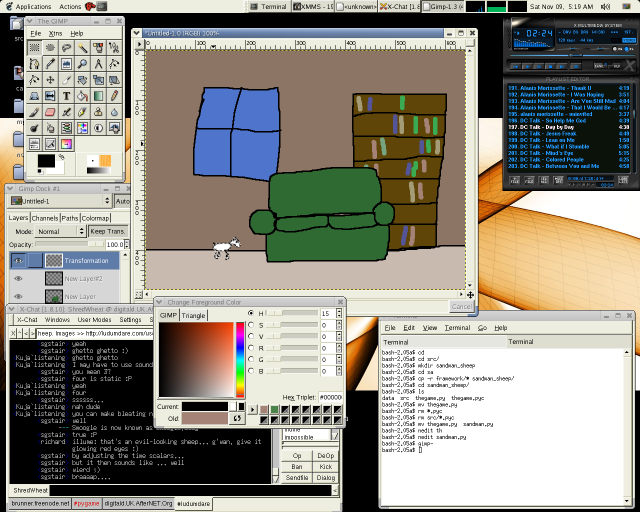Click the swap foreground/background colors arrow
Viewport: 640px width, 512px height.
[x=61, y=156]
